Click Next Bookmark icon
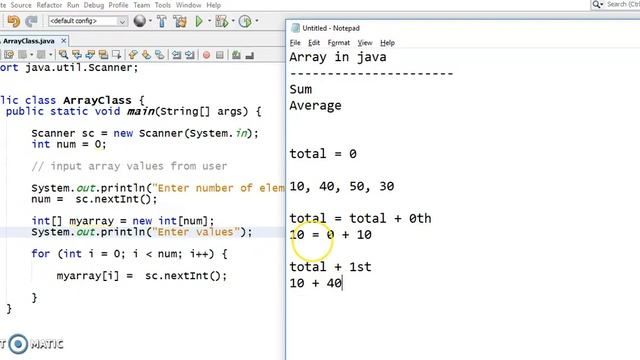640x360 pixels. click(x=146, y=55)
